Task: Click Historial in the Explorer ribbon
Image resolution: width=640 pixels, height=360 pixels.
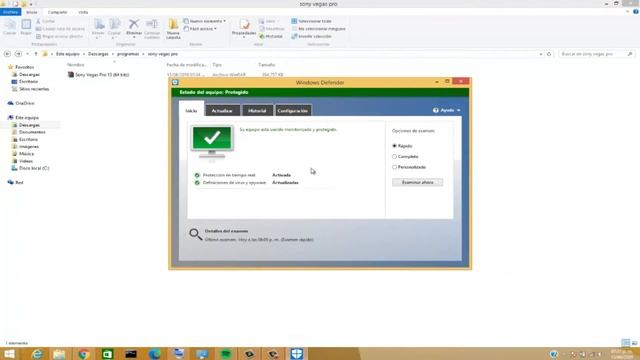Action: [x=271, y=36]
